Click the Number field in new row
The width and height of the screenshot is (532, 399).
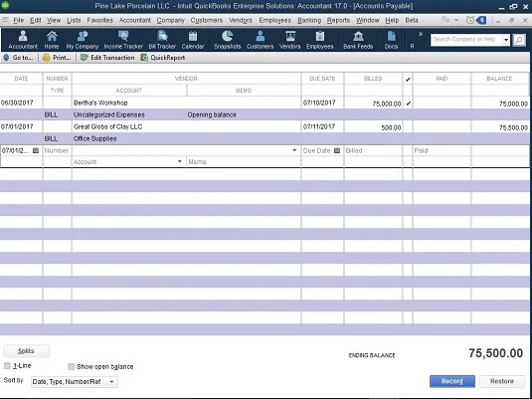57,150
